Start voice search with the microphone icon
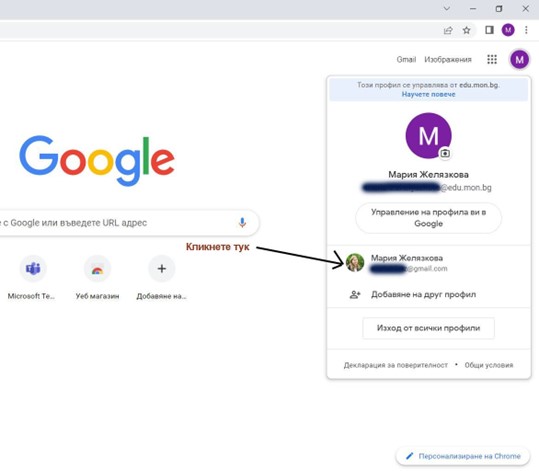The image size is (539, 471). click(x=242, y=223)
